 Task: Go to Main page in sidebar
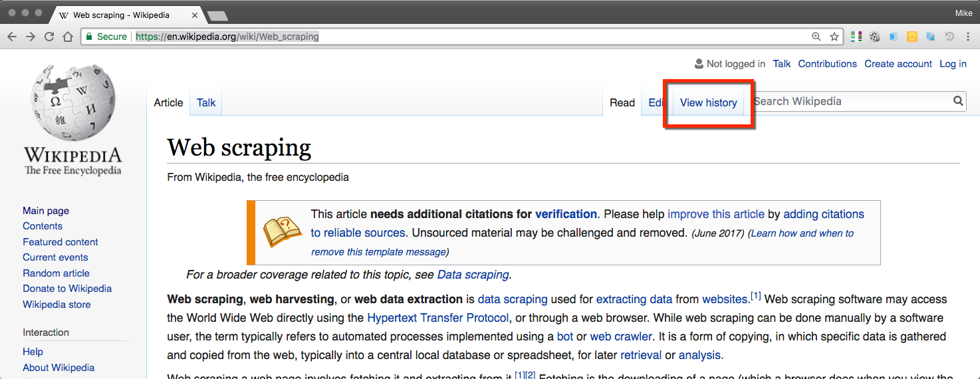46,211
